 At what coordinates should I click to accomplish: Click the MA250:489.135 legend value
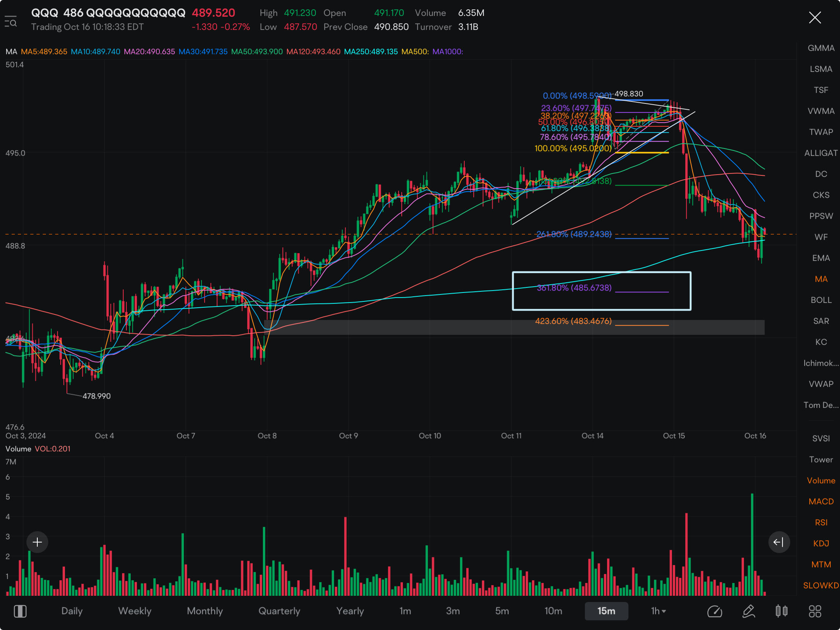[371, 52]
